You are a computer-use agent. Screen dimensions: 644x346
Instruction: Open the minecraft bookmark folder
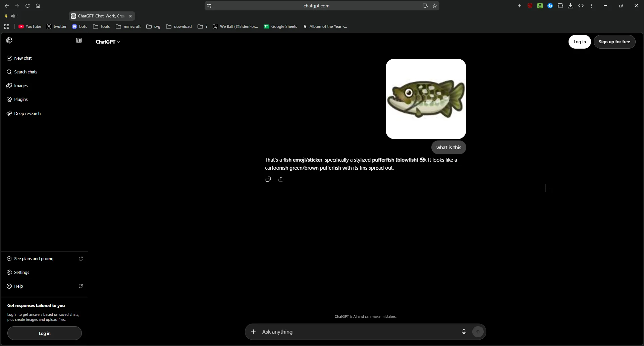click(128, 26)
